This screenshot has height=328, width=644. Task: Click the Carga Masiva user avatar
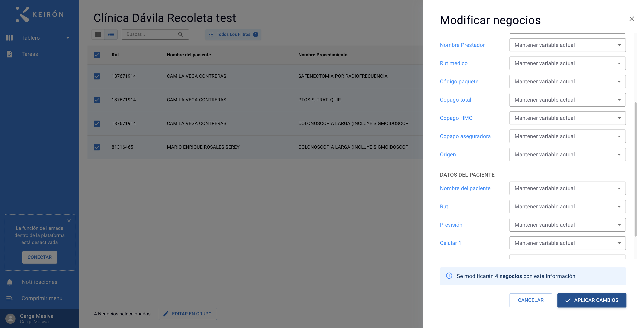click(x=10, y=319)
